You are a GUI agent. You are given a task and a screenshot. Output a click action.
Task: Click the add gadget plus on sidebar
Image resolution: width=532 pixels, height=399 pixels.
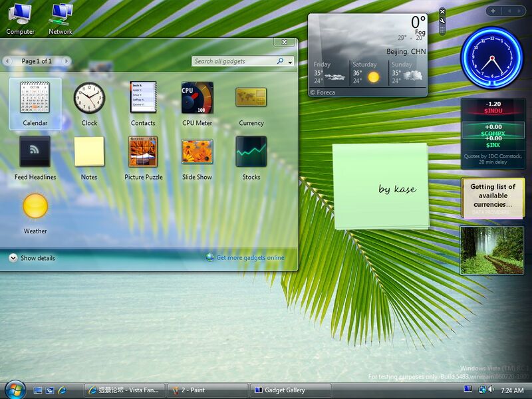pyautogui.click(x=493, y=11)
